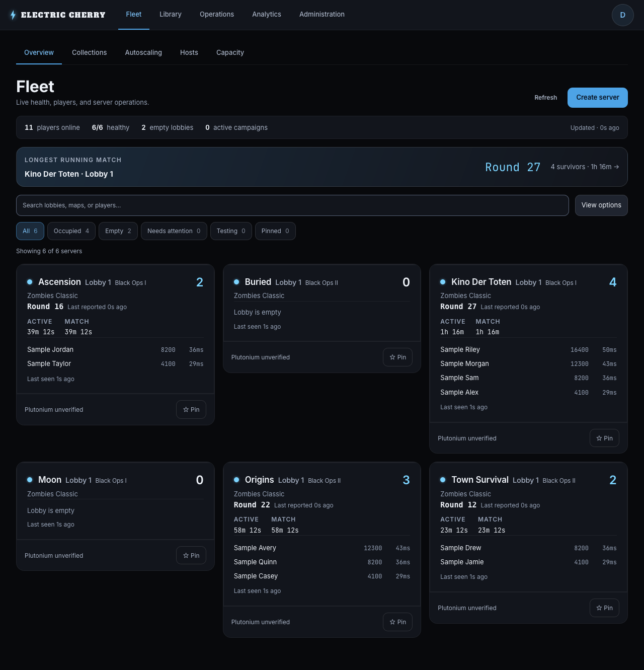Viewport: 644px width, 670px height.
Task: Click the 11 players online stat
Action: 52,127
